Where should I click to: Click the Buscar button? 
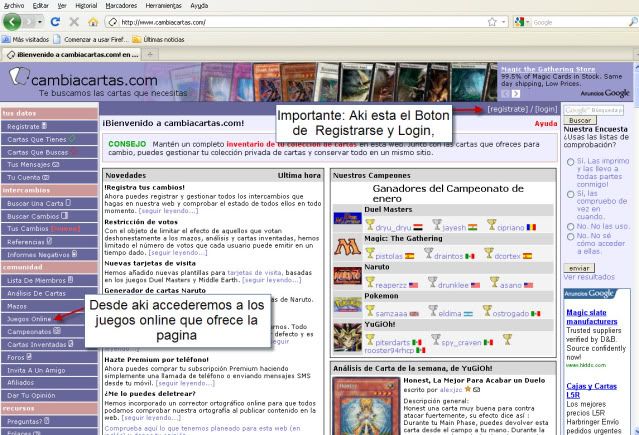point(580,120)
